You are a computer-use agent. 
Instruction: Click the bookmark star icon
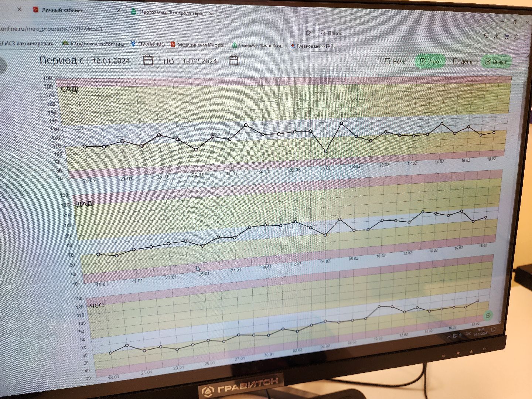pos(308,33)
